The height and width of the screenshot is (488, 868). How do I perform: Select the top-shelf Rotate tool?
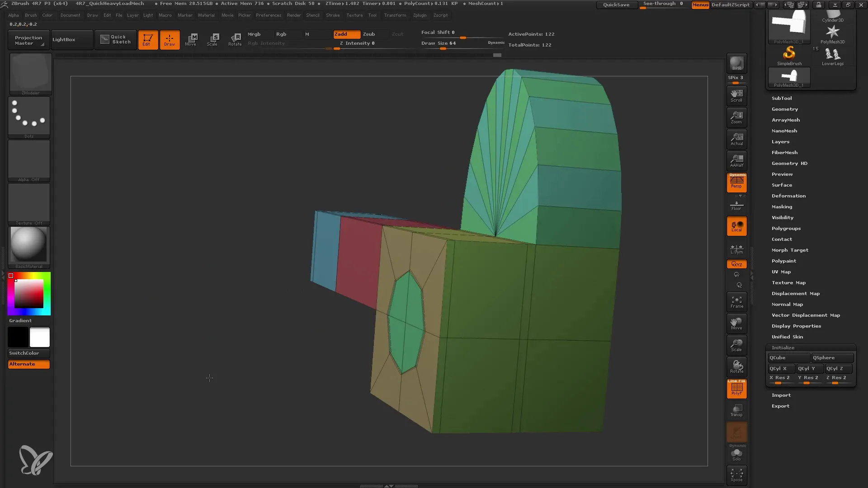pyautogui.click(x=235, y=40)
